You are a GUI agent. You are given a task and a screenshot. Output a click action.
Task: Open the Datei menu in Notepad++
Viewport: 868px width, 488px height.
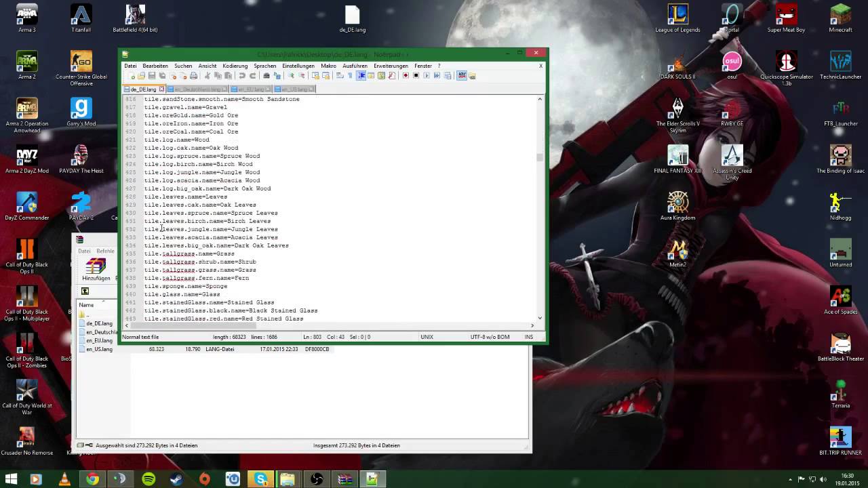tap(130, 66)
